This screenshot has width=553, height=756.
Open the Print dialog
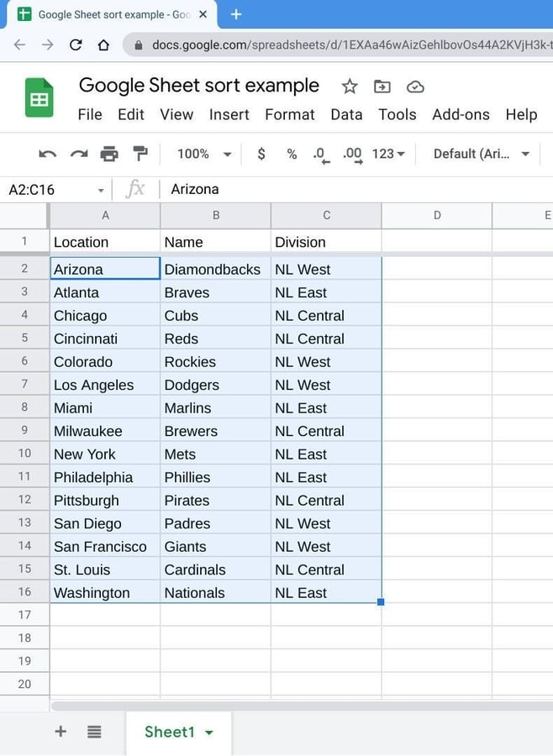pos(109,154)
